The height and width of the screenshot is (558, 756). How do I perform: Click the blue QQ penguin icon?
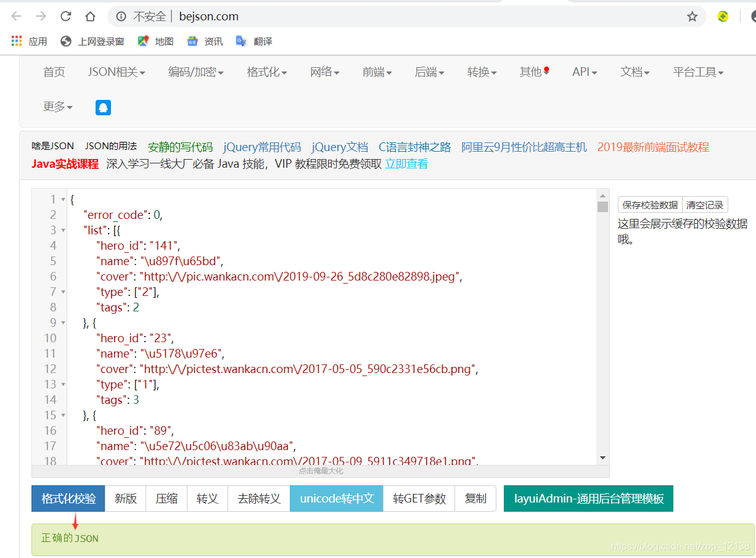(x=103, y=107)
